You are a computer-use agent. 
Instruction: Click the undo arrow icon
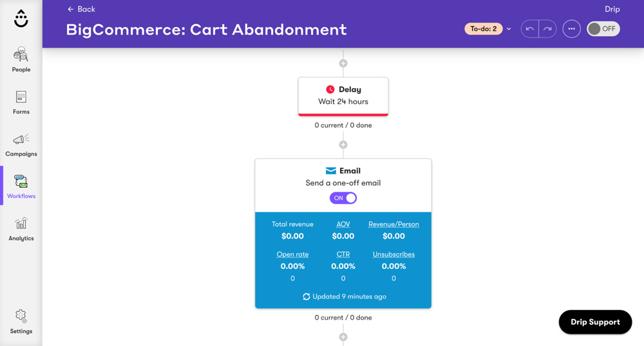click(x=530, y=29)
